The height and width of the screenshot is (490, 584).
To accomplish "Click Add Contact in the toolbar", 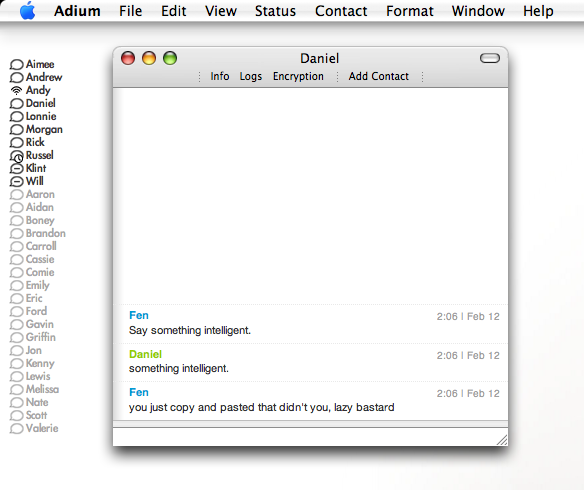I will pos(378,76).
